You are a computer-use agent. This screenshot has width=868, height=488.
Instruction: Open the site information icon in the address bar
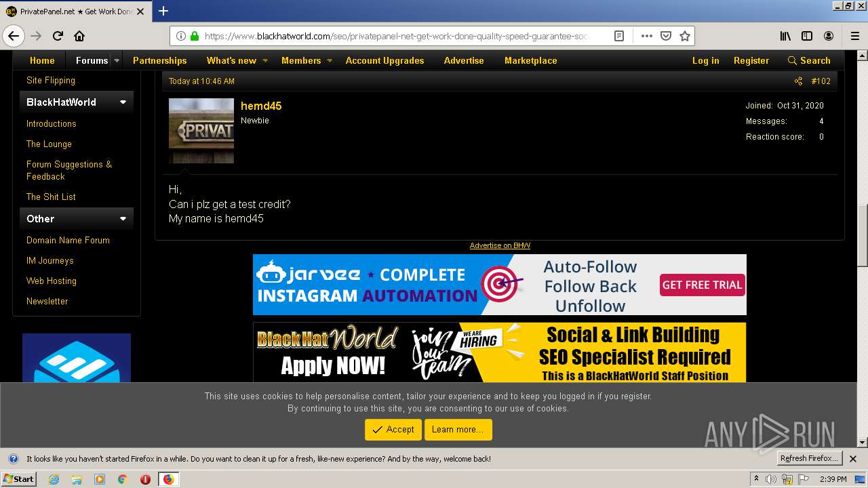coord(181,36)
